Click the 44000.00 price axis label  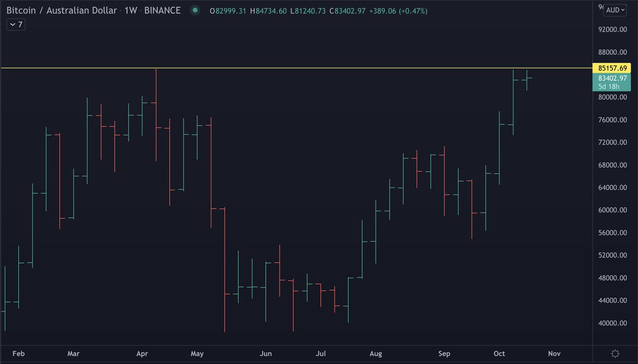tap(613, 300)
